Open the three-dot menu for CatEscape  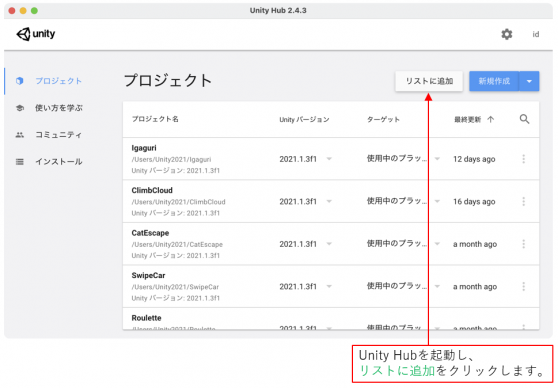(x=523, y=244)
